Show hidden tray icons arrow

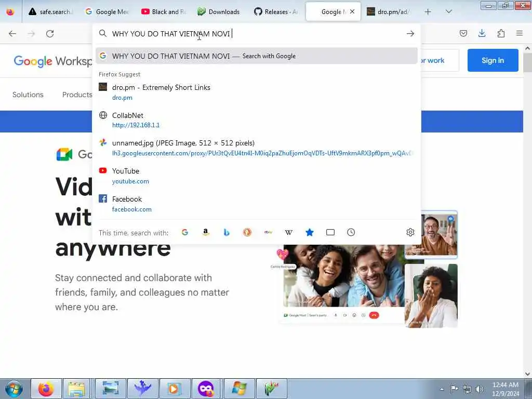(442, 389)
